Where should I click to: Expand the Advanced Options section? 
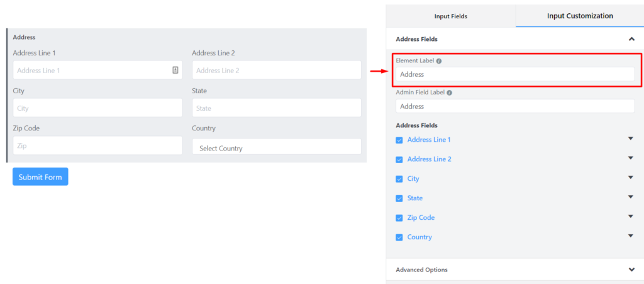click(631, 270)
